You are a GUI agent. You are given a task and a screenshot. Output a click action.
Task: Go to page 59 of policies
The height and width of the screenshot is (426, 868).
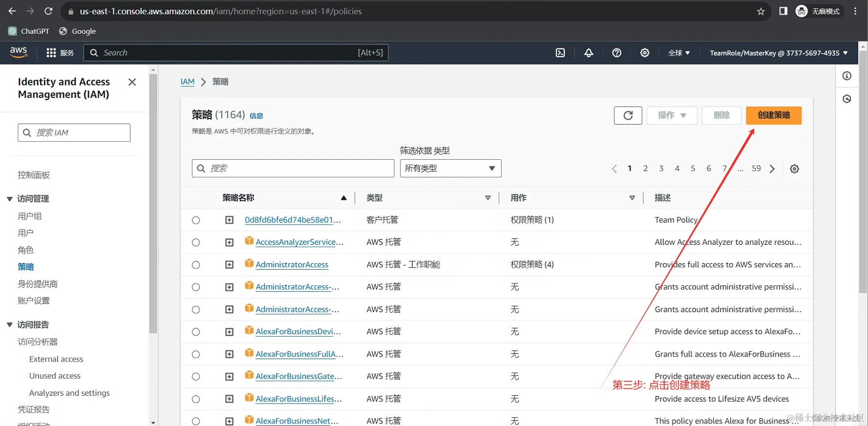click(756, 169)
